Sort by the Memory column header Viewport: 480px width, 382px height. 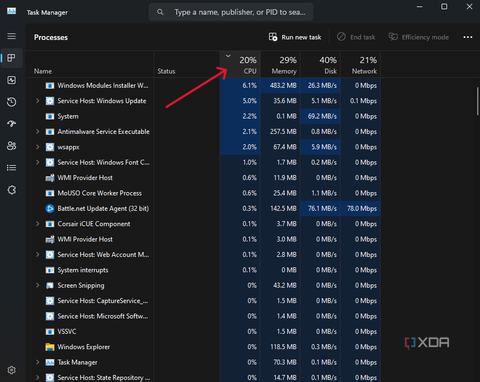(x=280, y=64)
